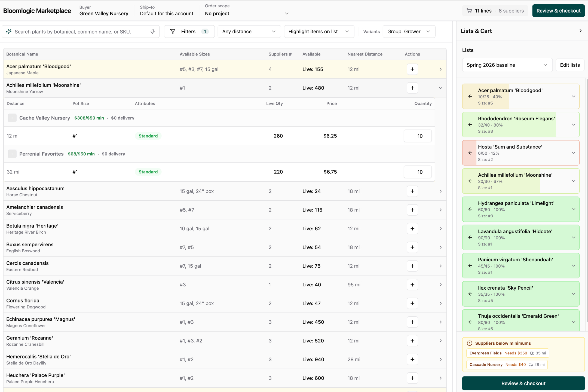588x392 pixels.
Task: Check the Cache Valley Nursery supplier checkbox
Action: (x=12, y=118)
